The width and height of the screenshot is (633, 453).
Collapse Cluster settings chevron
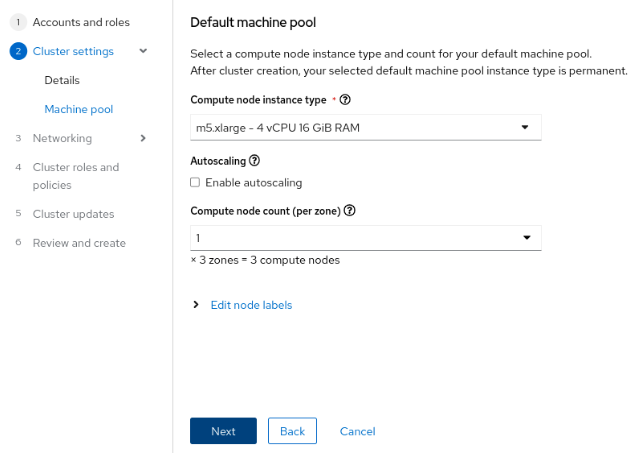pos(143,51)
